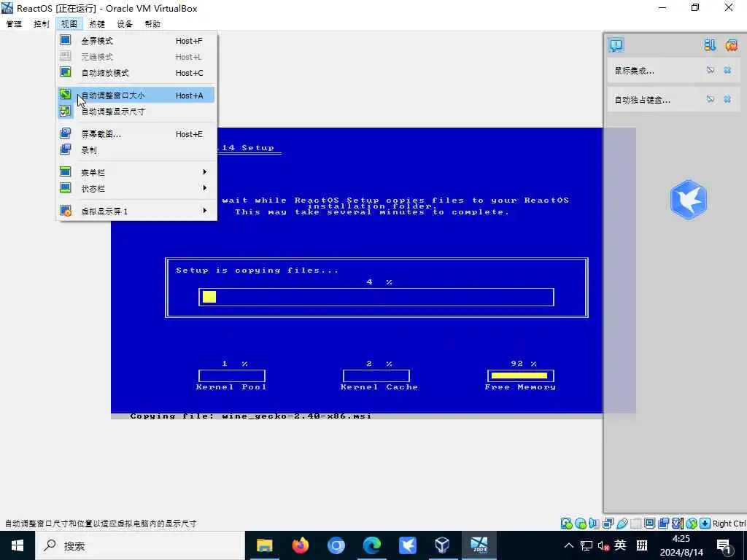Click the network tray icon
747x560 pixels.
(x=587, y=545)
